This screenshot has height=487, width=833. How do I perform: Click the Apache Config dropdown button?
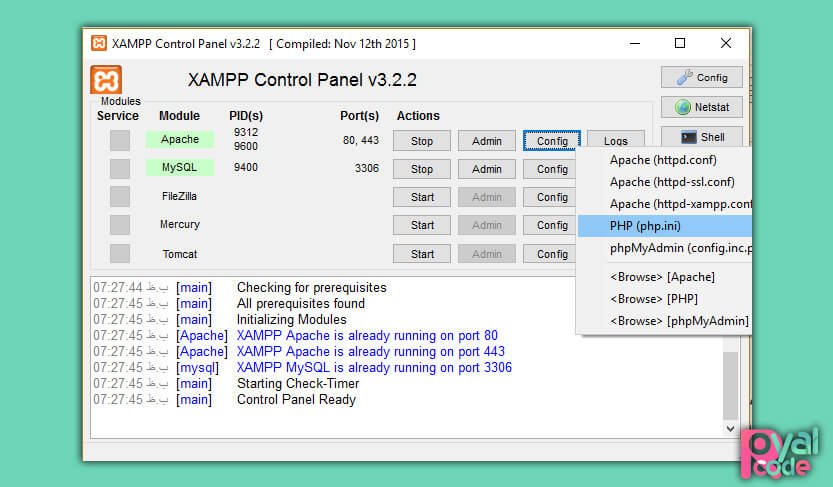tap(552, 141)
